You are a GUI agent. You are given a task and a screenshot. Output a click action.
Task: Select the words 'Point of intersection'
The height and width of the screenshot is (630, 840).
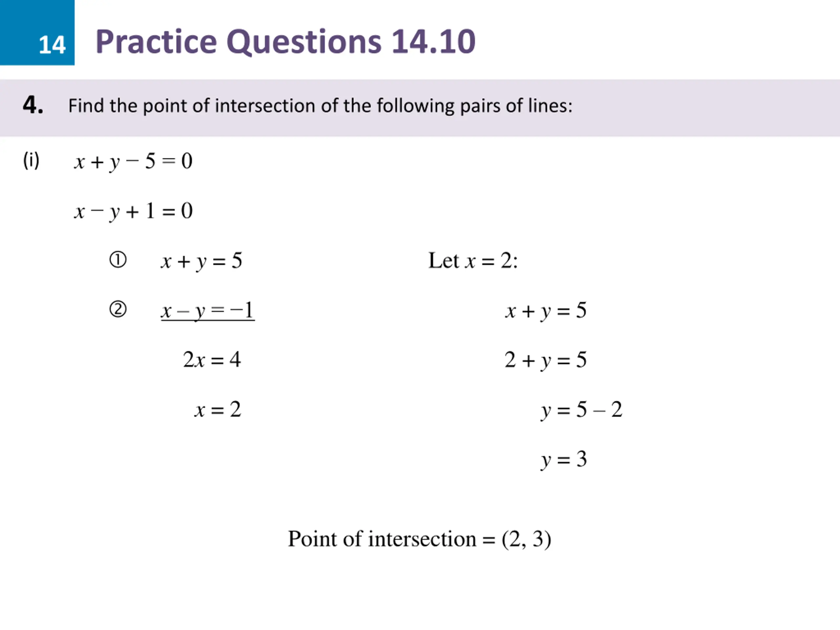382,538
